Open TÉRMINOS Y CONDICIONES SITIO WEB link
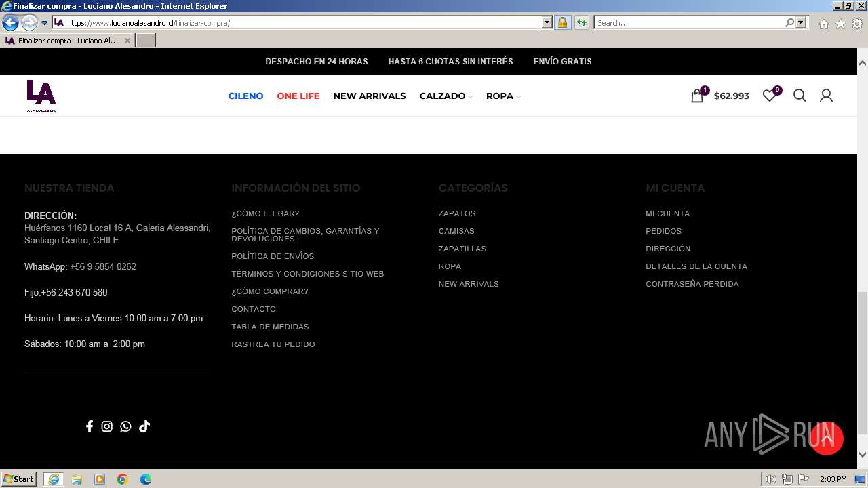Viewport: 868px width, 488px height. (x=308, y=274)
